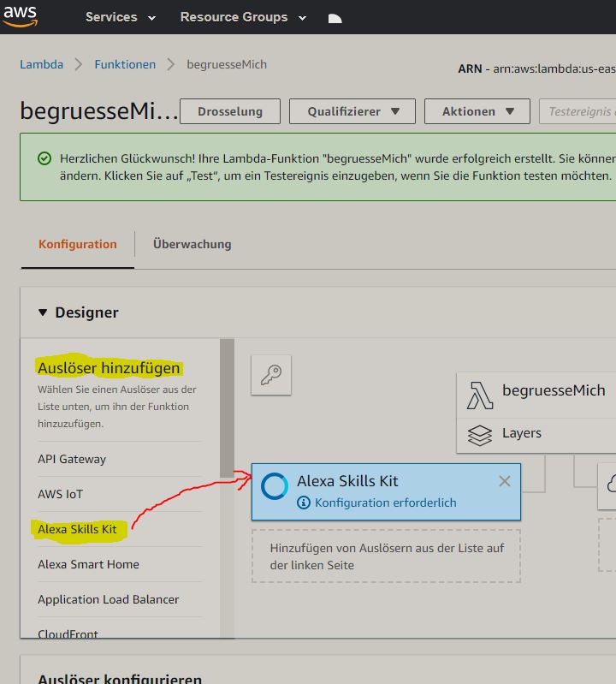Click the Layers stack icon

point(480,435)
